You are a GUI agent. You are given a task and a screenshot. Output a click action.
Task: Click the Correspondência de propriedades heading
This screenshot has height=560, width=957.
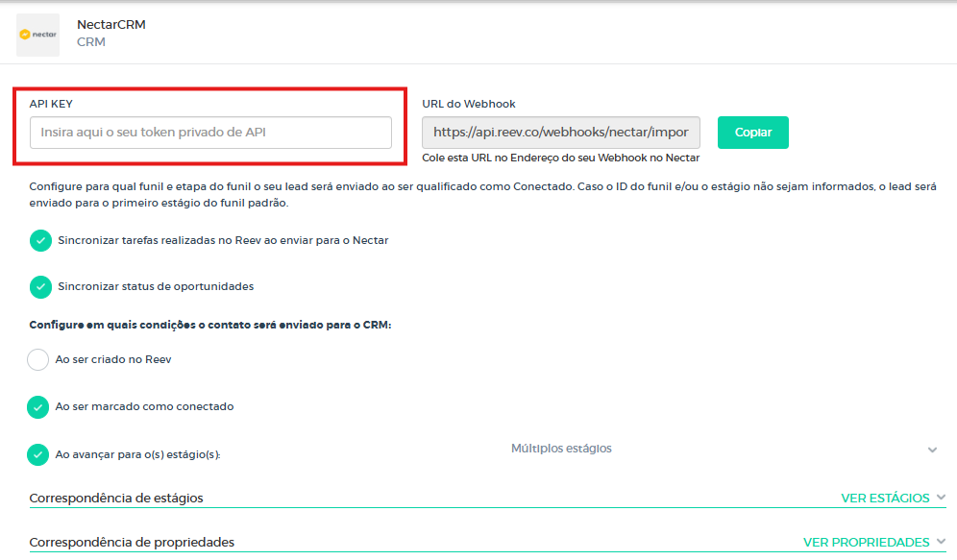tap(132, 543)
